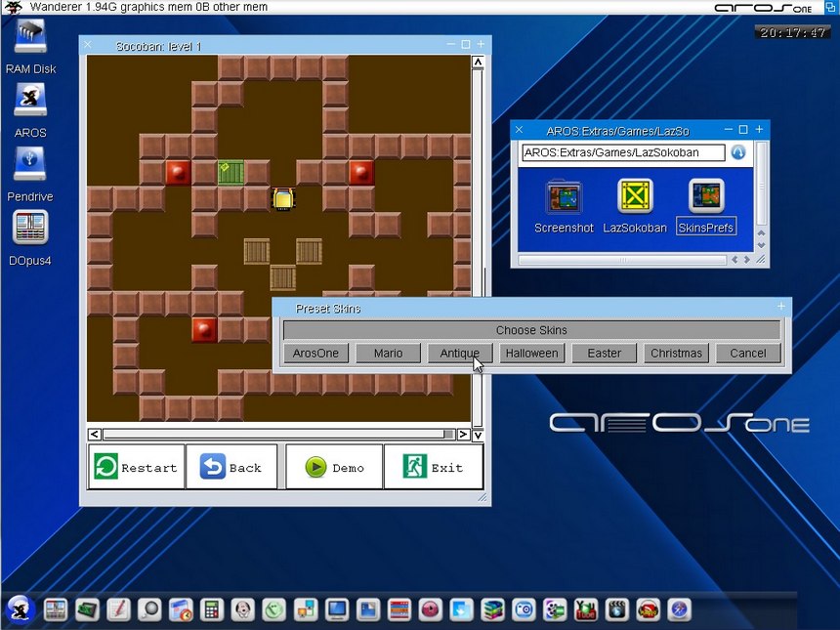Screen dimensions: 840x630
Task: Open the LazSokoban game icon
Action: (635, 197)
